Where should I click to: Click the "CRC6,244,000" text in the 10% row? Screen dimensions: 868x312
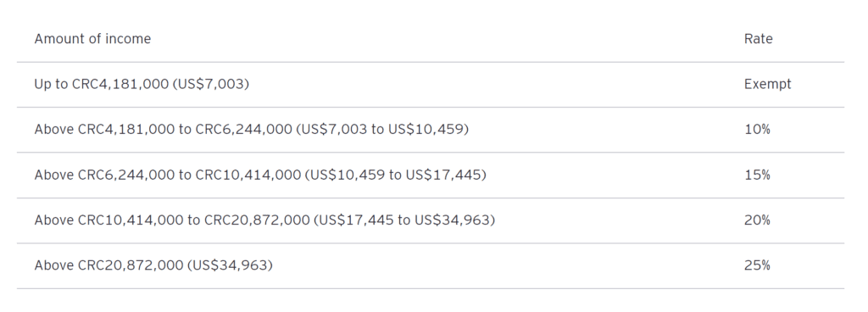[x=243, y=130]
